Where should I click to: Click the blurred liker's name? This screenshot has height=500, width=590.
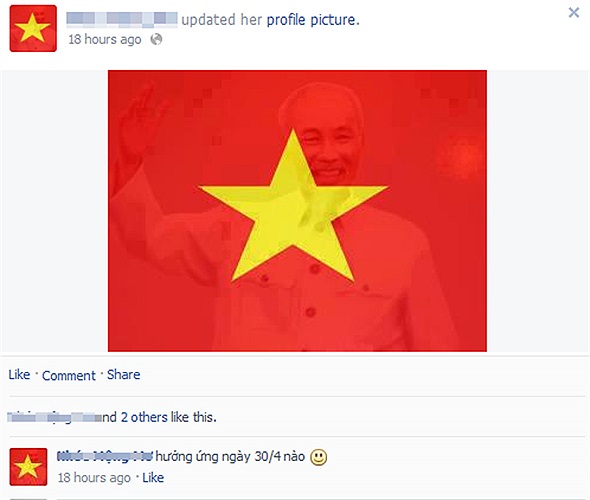tap(54, 417)
